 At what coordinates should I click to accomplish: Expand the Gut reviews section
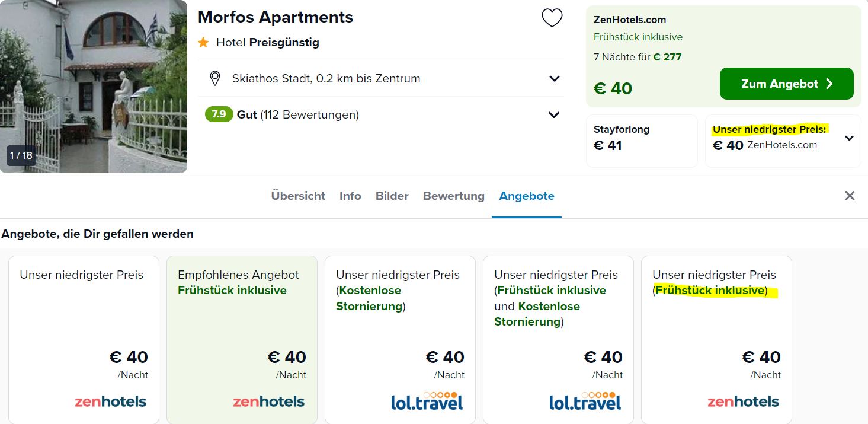click(554, 114)
